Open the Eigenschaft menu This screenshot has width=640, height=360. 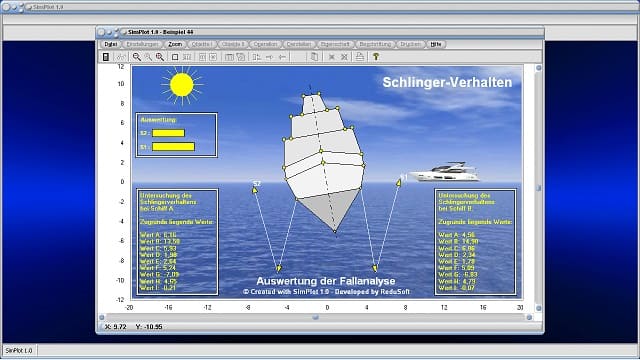coord(335,44)
